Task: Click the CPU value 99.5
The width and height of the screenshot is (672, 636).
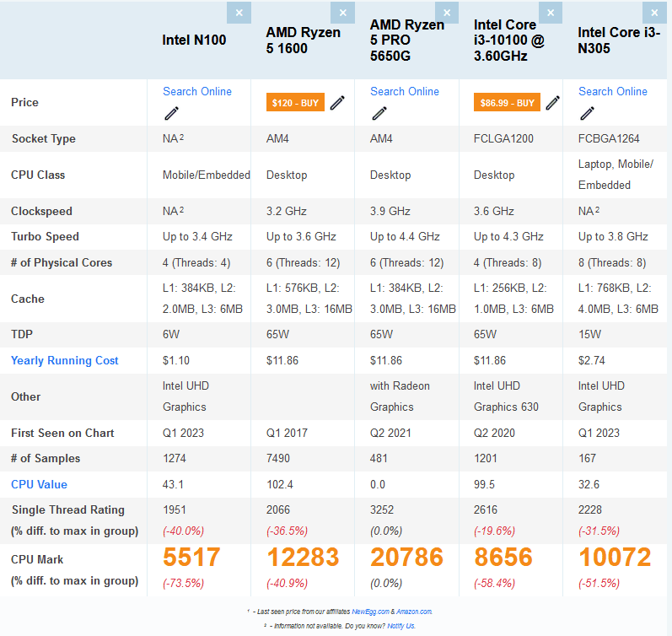Action: coord(484,485)
